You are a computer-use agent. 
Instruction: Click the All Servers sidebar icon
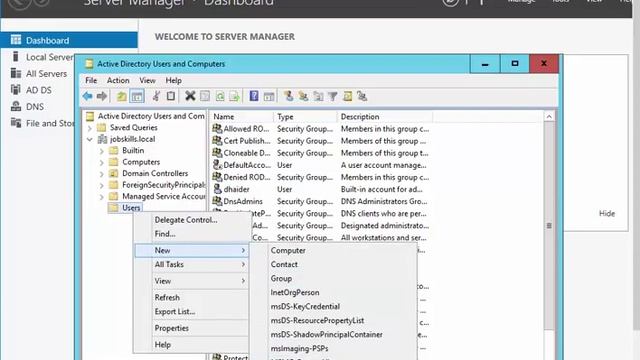(16, 73)
